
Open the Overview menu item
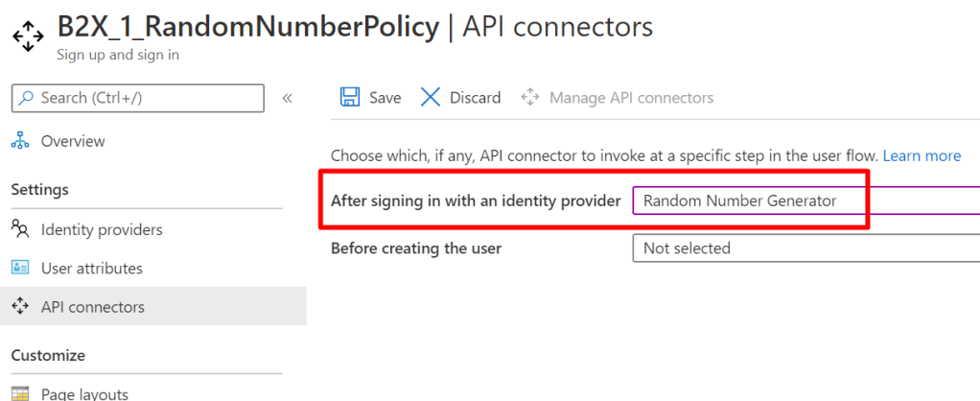(x=73, y=141)
